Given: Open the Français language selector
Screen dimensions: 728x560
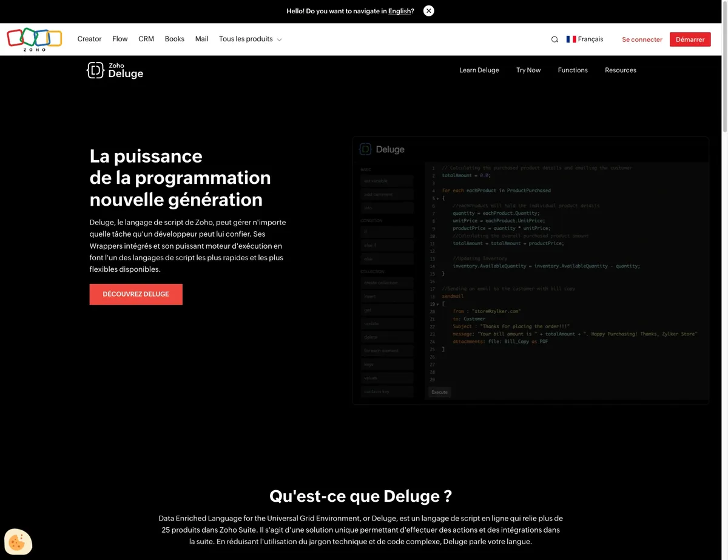Looking at the screenshot, I should (x=585, y=39).
